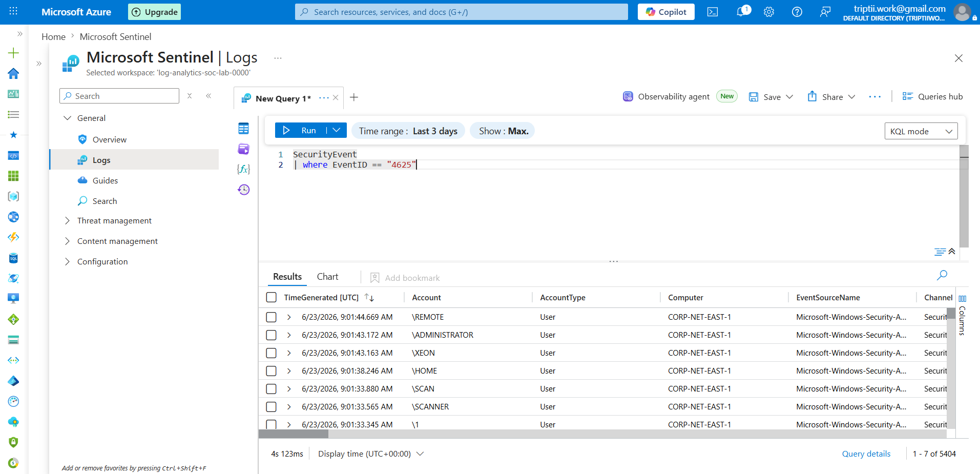980x474 pixels.
Task: Check the \SCAN row checkbox
Action: (272, 389)
